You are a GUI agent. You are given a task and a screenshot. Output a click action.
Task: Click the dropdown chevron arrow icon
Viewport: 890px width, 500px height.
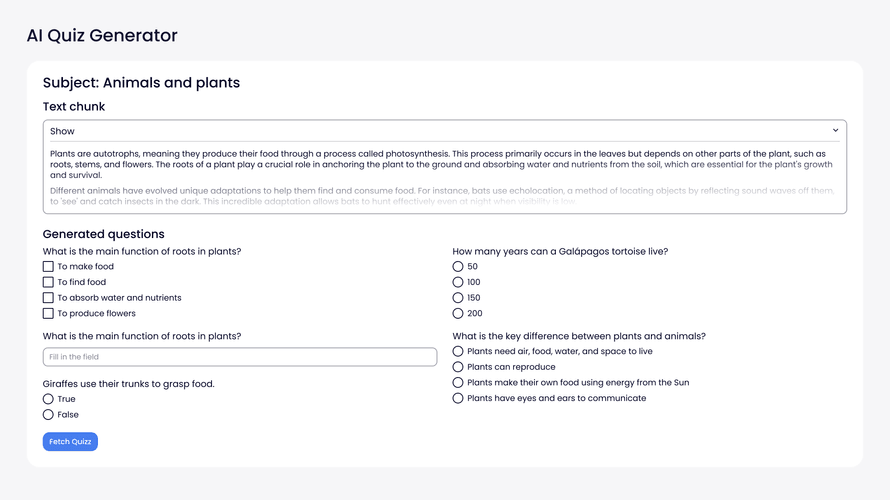tap(835, 131)
